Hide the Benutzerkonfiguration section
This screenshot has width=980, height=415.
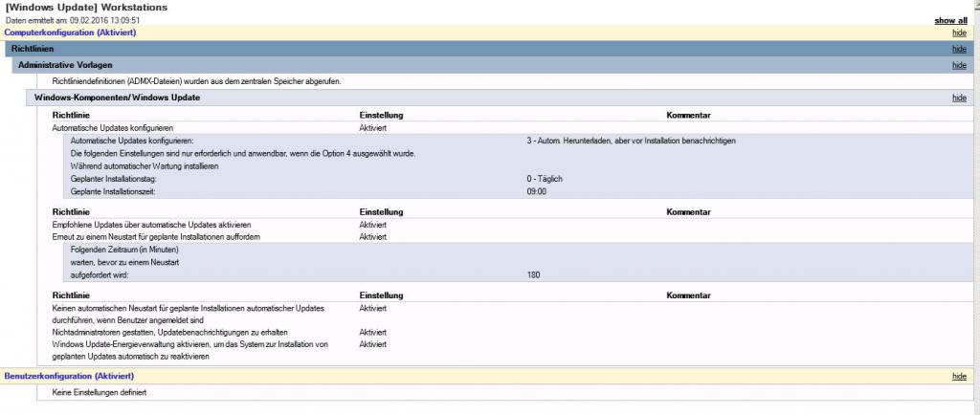pyautogui.click(x=959, y=377)
